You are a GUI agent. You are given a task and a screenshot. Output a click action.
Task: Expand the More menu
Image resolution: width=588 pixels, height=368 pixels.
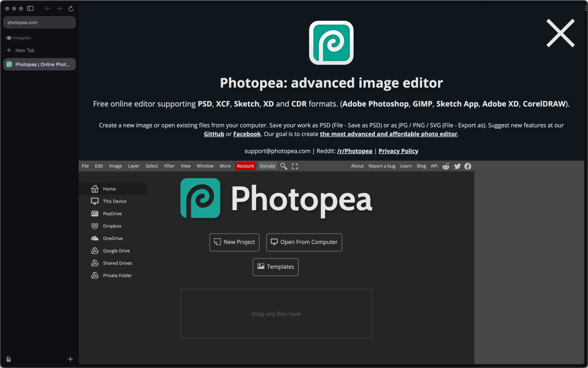pos(225,166)
